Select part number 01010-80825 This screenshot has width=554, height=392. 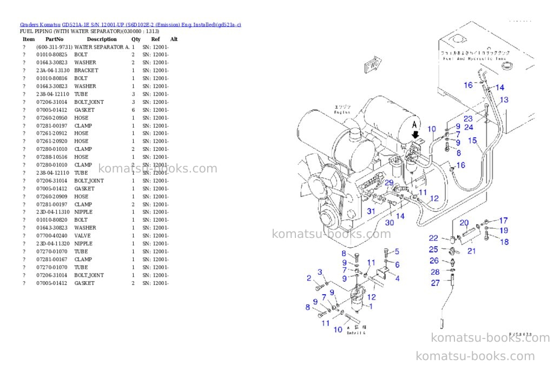click(51, 55)
